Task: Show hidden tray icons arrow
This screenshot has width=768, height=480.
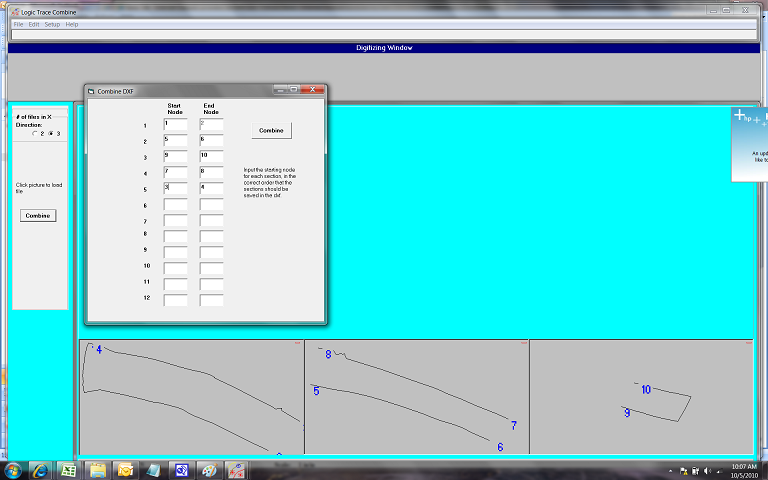Action: [x=671, y=471]
